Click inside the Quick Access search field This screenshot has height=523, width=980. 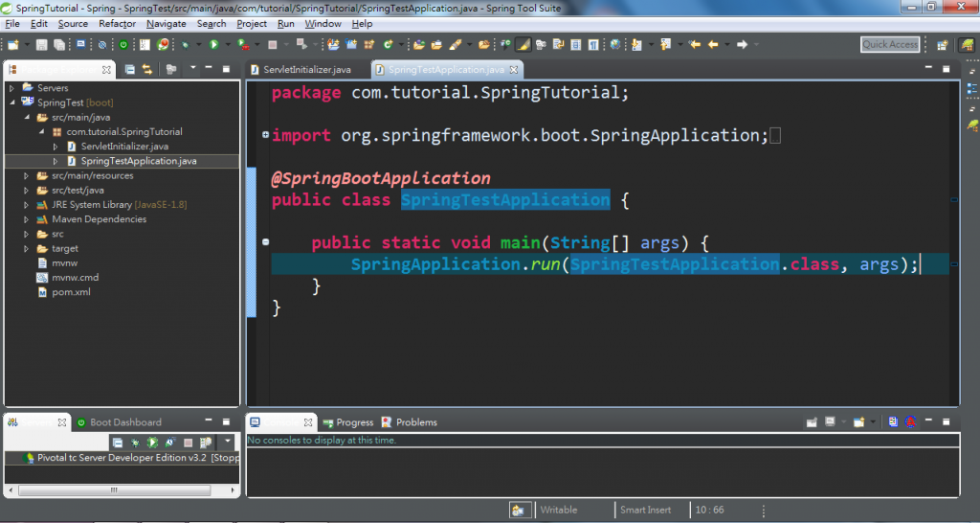click(x=890, y=44)
